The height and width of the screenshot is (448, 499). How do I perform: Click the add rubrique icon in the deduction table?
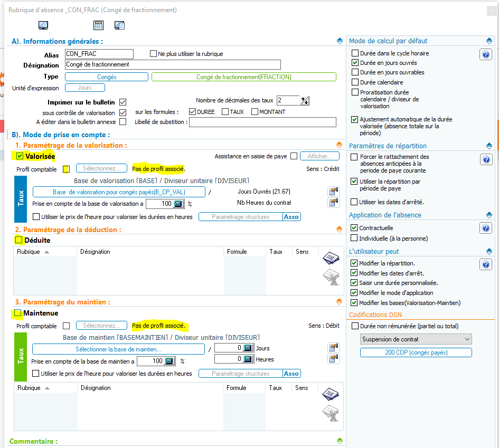tap(331, 259)
